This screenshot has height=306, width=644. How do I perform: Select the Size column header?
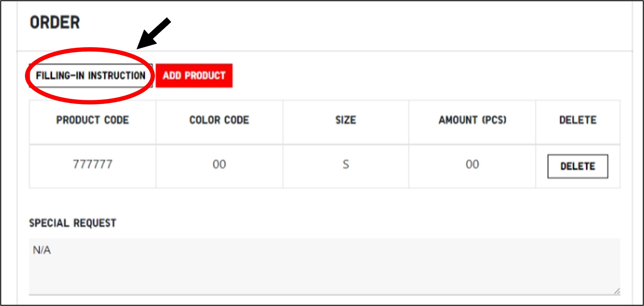click(x=346, y=120)
